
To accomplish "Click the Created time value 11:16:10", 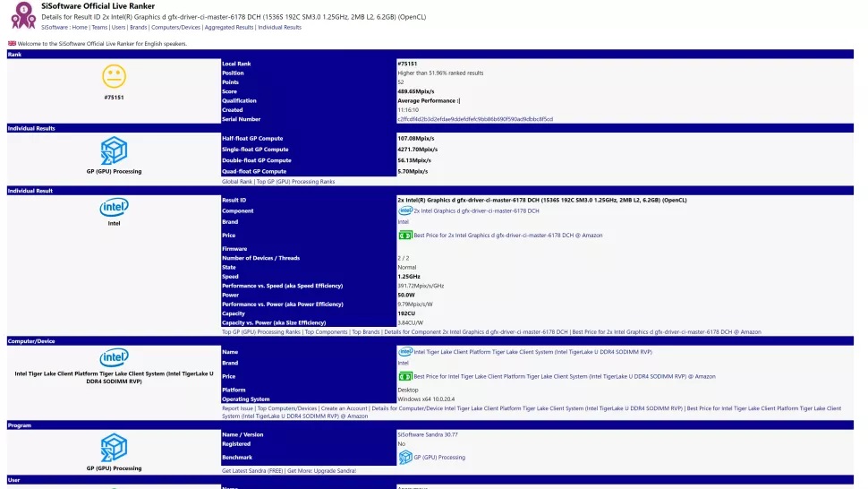I will [x=408, y=110].
